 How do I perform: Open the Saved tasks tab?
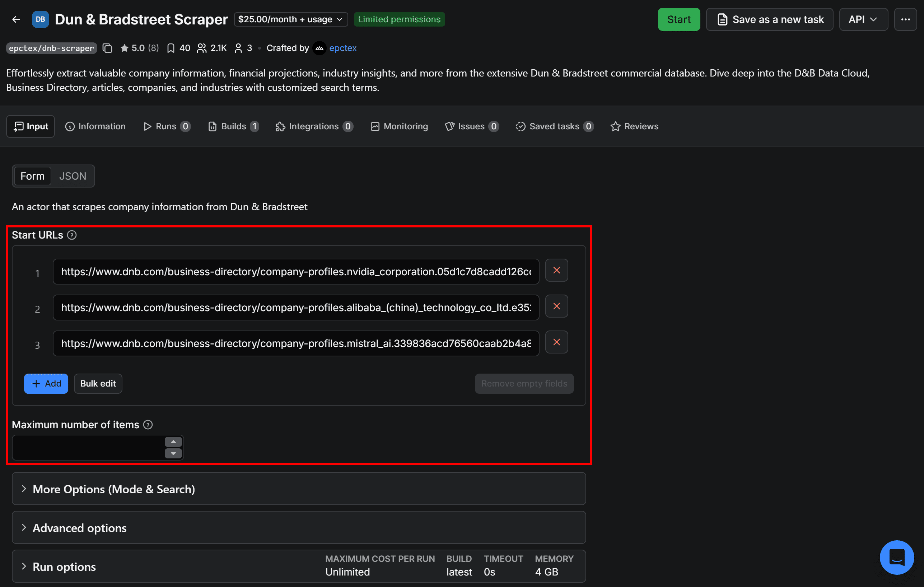tap(555, 126)
